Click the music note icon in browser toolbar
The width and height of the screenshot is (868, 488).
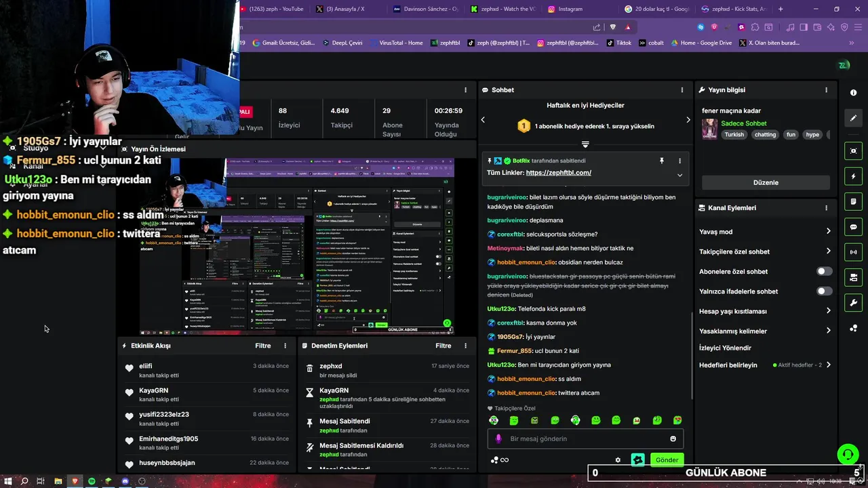tap(791, 27)
